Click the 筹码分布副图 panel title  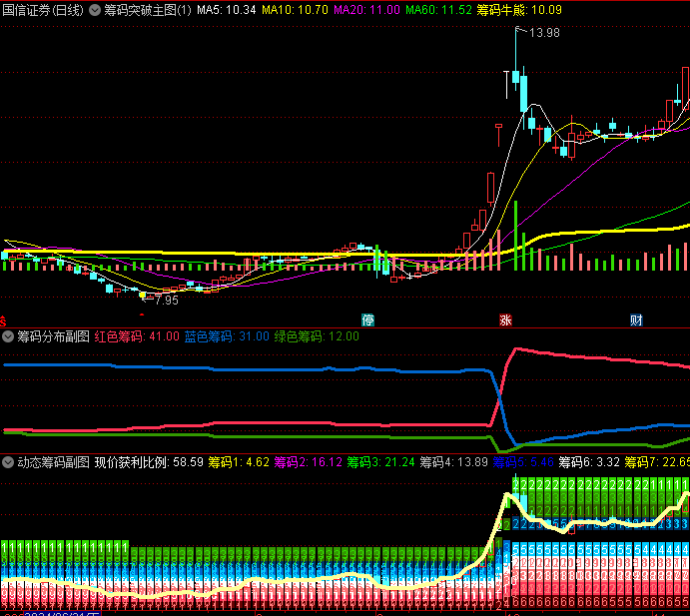click(53, 337)
